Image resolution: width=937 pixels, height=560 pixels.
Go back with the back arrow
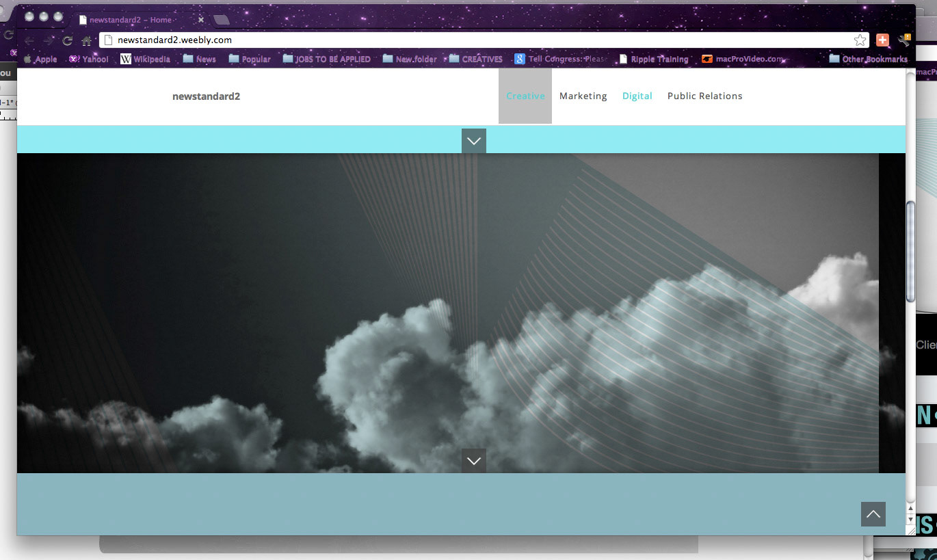(x=29, y=40)
